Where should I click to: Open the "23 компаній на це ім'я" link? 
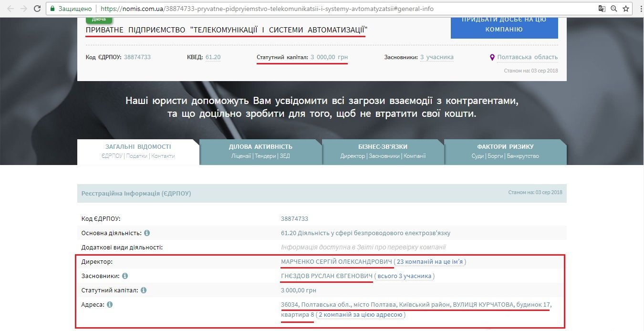pos(431,261)
